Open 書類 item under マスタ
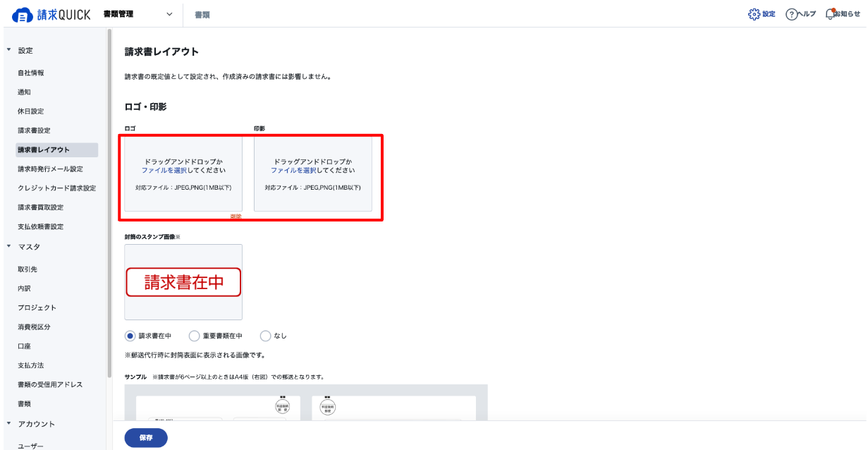The height and width of the screenshot is (450, 868). point(24,403)
